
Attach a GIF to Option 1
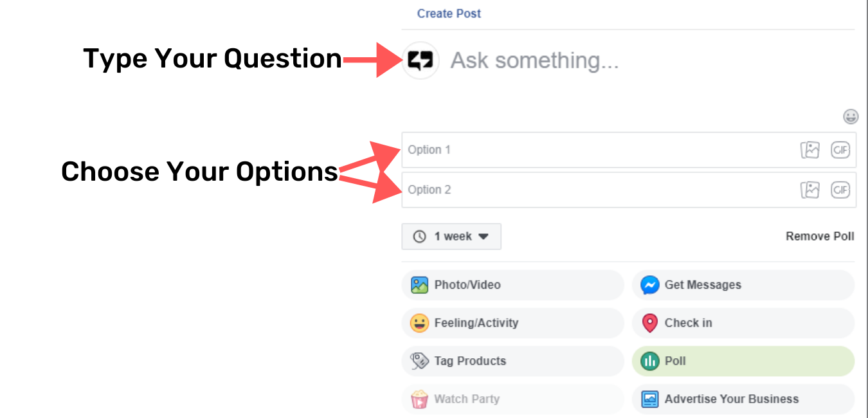[x=840, y=149]
